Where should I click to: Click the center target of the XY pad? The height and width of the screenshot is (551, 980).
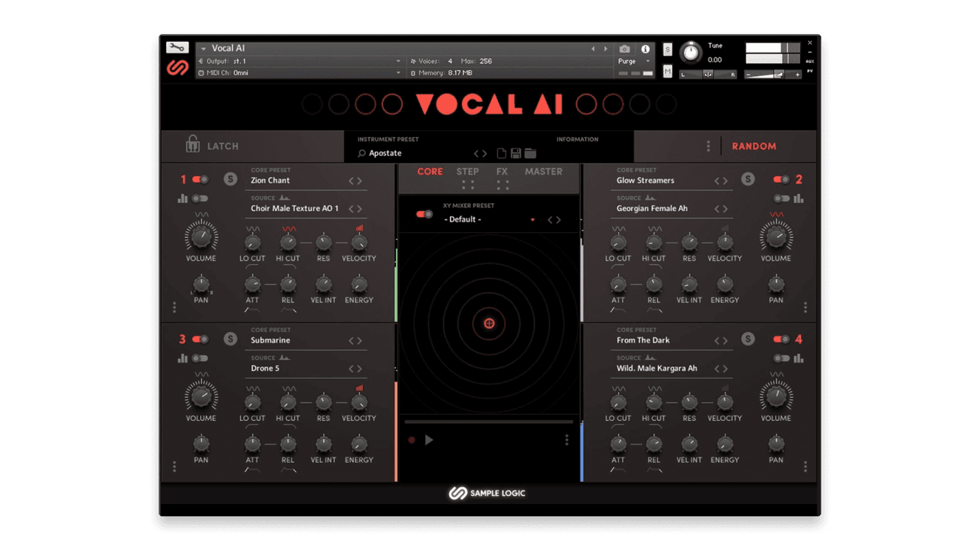(x=489, y=323)
